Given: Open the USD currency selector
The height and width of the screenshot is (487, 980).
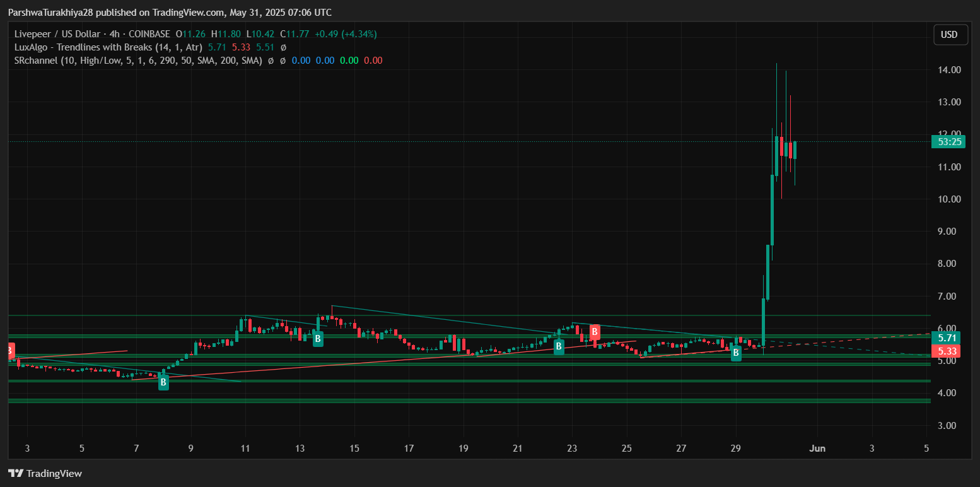Looking at the screenshot, I should coord(950,35).
